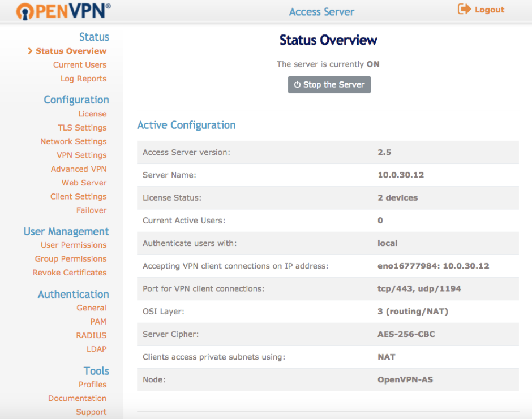Open the Documentation link

tap(78, 398)
